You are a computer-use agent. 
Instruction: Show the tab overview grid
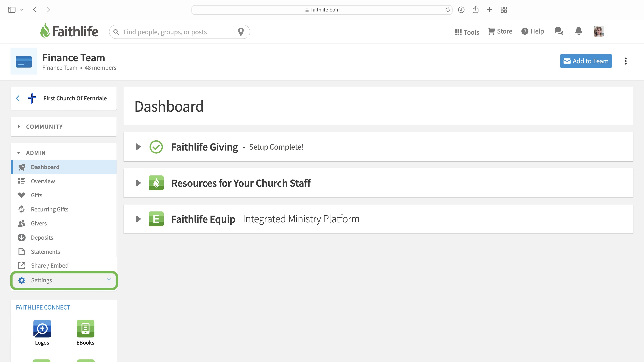pyautogui.click(x=504, y=10)
